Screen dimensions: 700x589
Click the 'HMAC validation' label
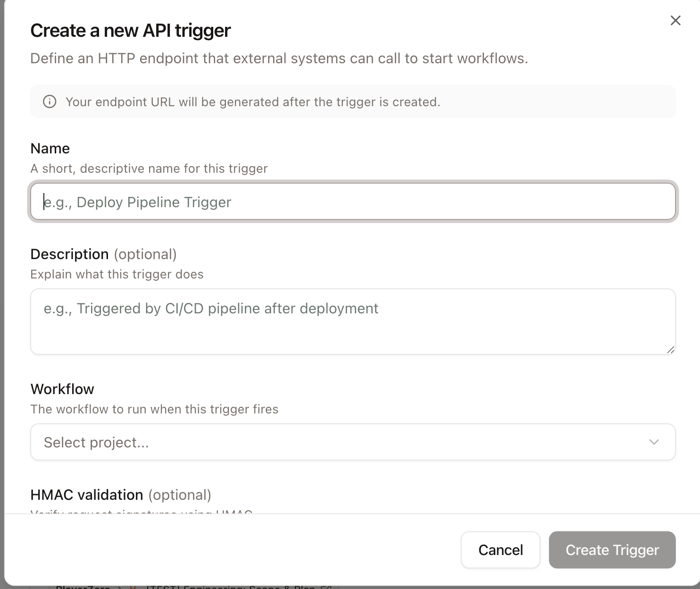pos(87,495)
